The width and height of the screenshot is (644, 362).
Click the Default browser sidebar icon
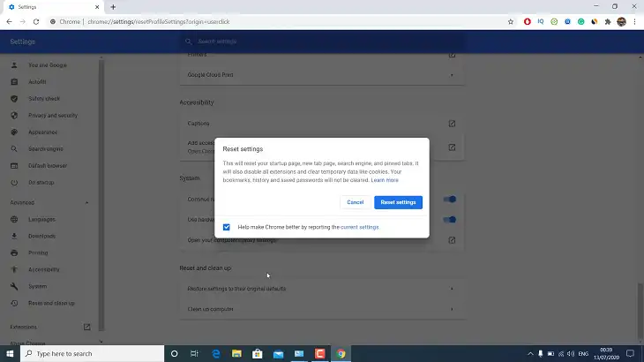pyautogui.click(x=14, y=166)
